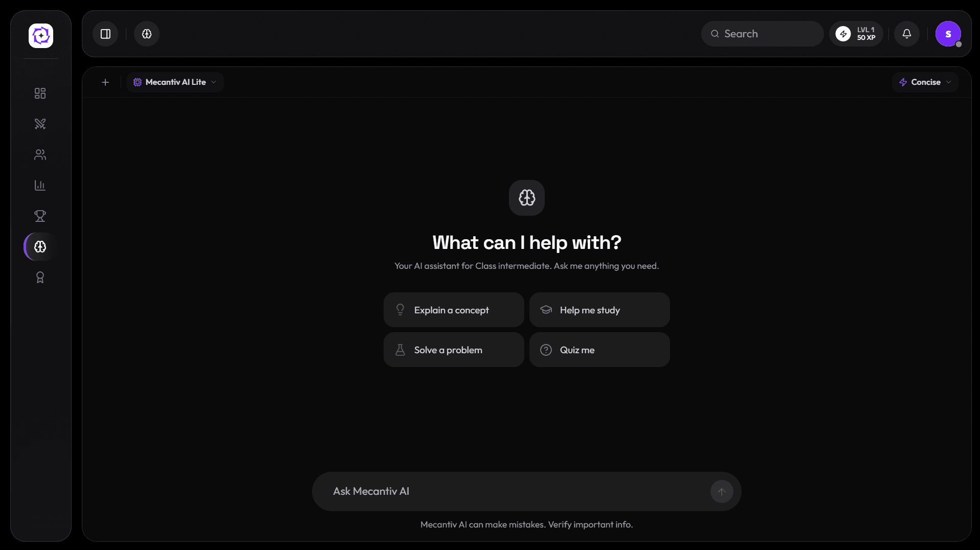Screen dimensions: 980x550
Task: Click the Your AI assistant subtitle text
Action: click(x=526, y=266)
